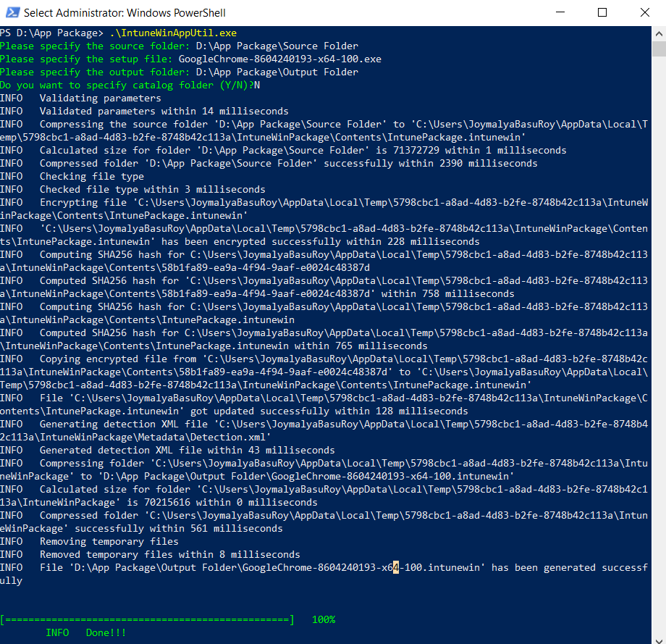Image resolution: width=666 pixels, height=644 pixels.
Task: Click the scrollbar down arrow
Action: coord(658,640)
